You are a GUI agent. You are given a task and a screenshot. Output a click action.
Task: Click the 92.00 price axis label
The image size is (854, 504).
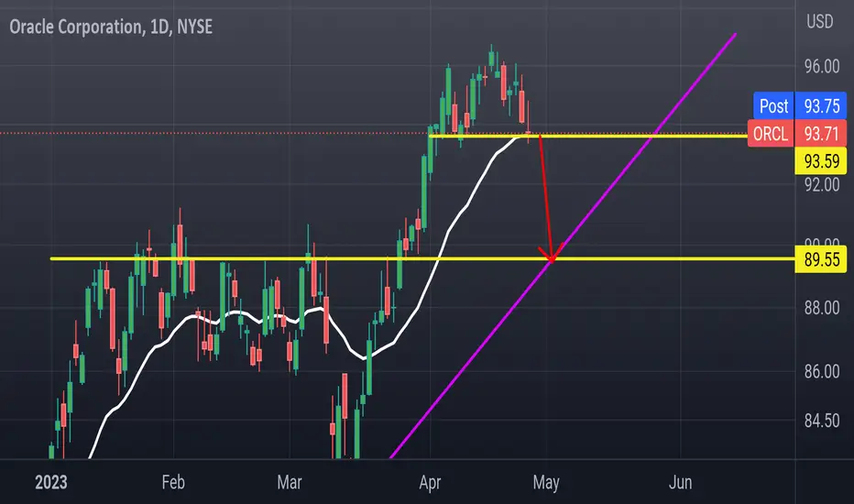(822, 185)
